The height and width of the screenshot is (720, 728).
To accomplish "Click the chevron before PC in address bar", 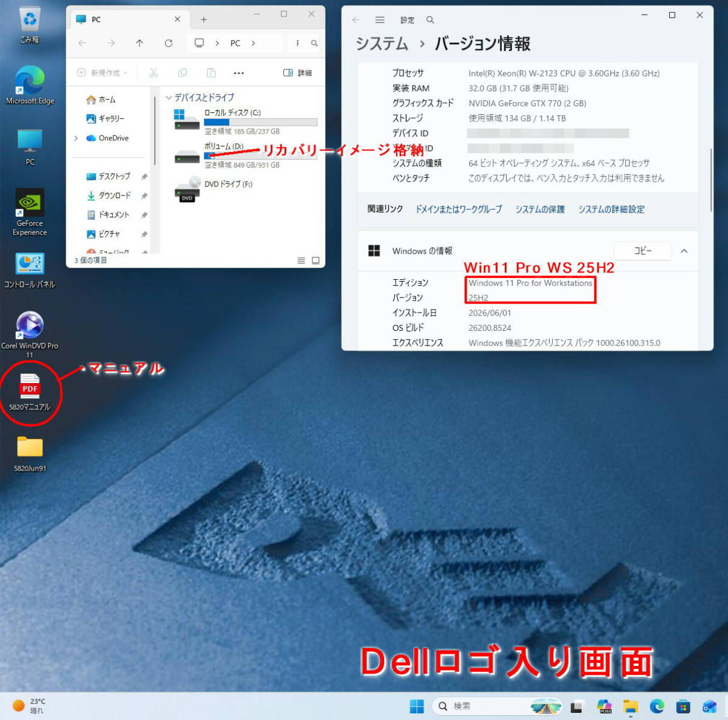I will point(217,43).
